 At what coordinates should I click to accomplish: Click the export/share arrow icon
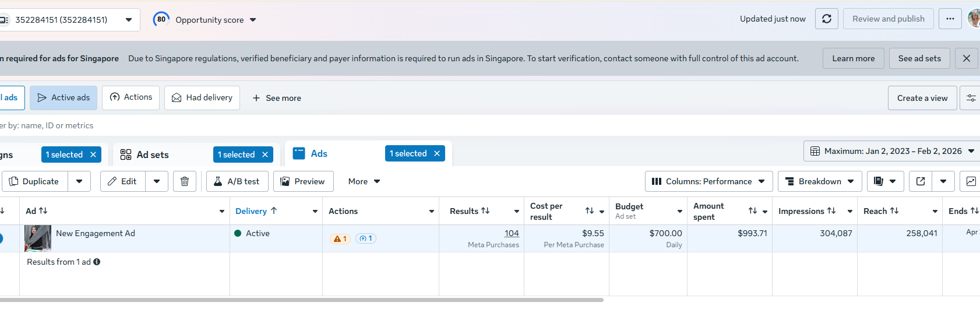921,181
